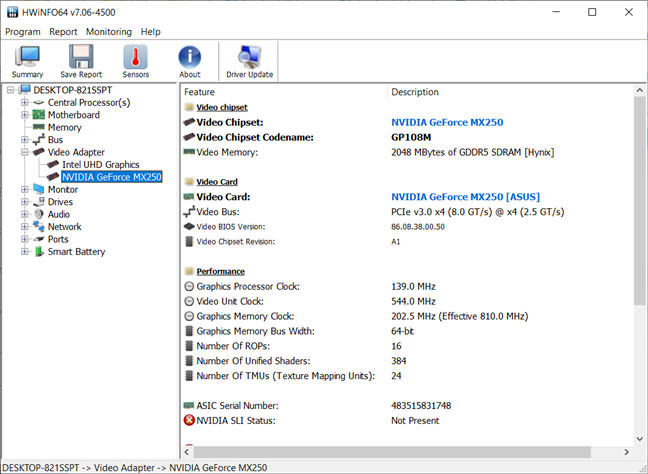Click the Bus tree icon
The height and width of the screenshot is (474, 648).
(x=38, y=140)
